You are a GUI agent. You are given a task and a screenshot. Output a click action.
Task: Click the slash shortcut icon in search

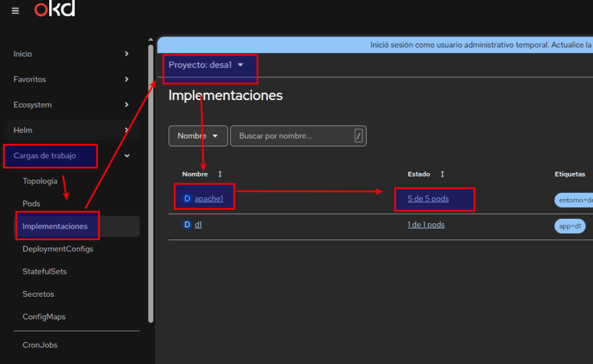click(x=358, y=136)
